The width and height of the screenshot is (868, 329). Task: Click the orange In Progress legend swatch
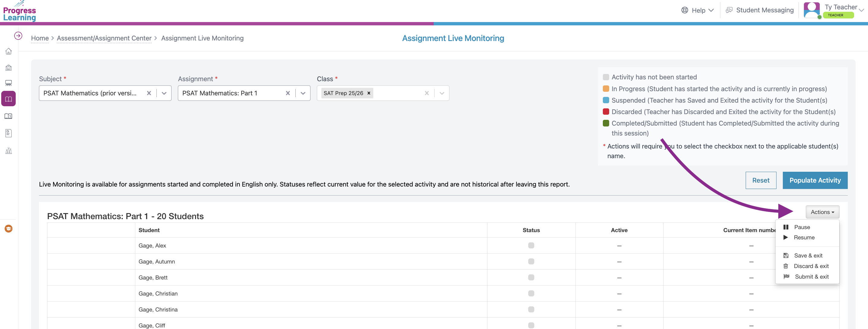pos(606,88)
